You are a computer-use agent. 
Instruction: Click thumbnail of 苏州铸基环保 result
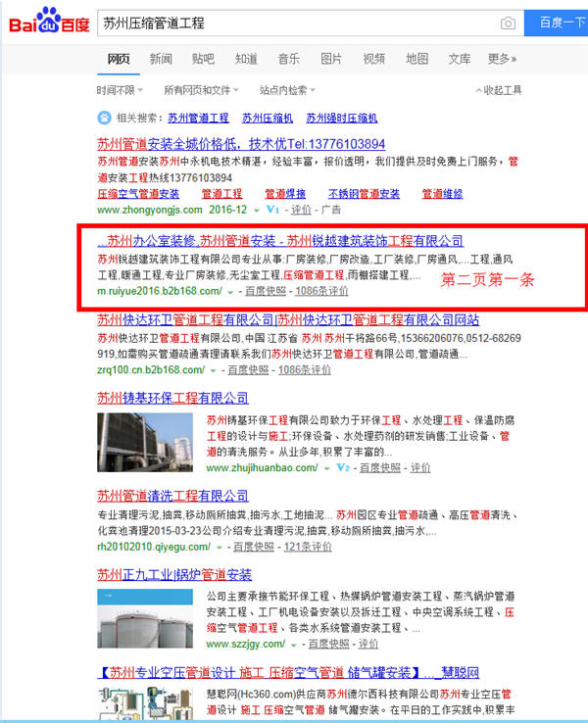145,442
